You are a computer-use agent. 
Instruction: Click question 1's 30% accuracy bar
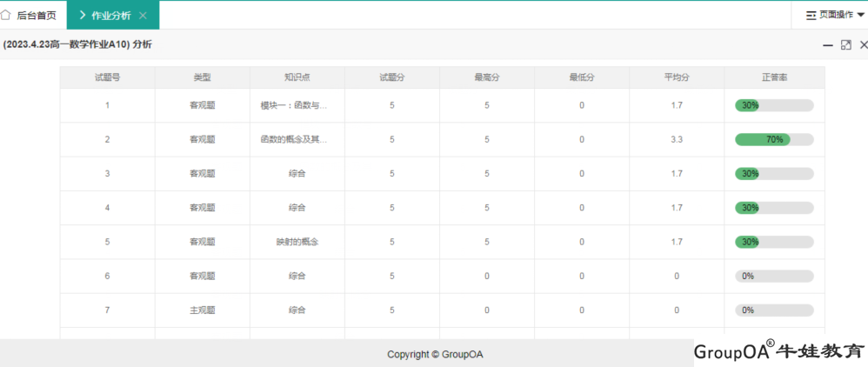point(774,105)
